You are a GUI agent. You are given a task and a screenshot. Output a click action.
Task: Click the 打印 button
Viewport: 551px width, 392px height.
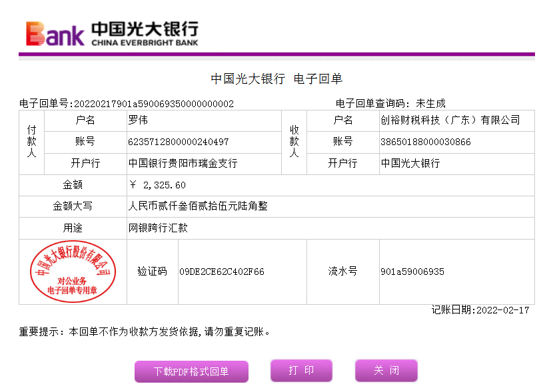click(x=301, y=370)
